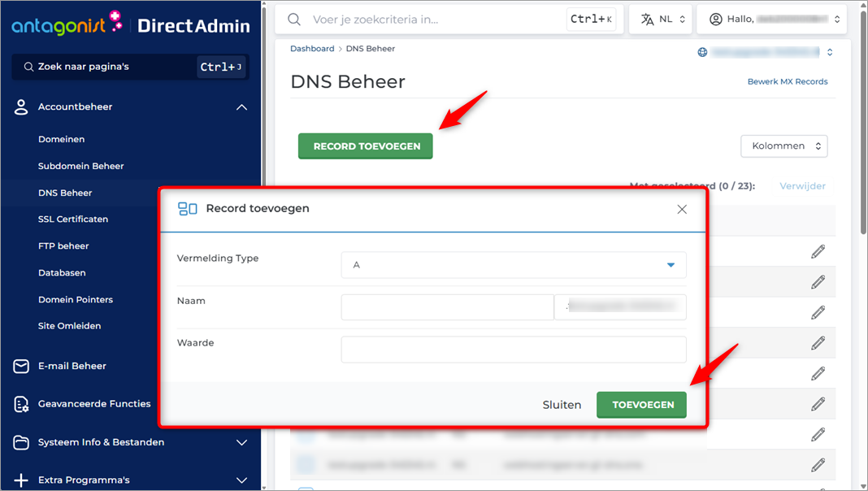Click the Geavanceerde Functies file-gear icon
868x491 pixels.
[21, 404]
